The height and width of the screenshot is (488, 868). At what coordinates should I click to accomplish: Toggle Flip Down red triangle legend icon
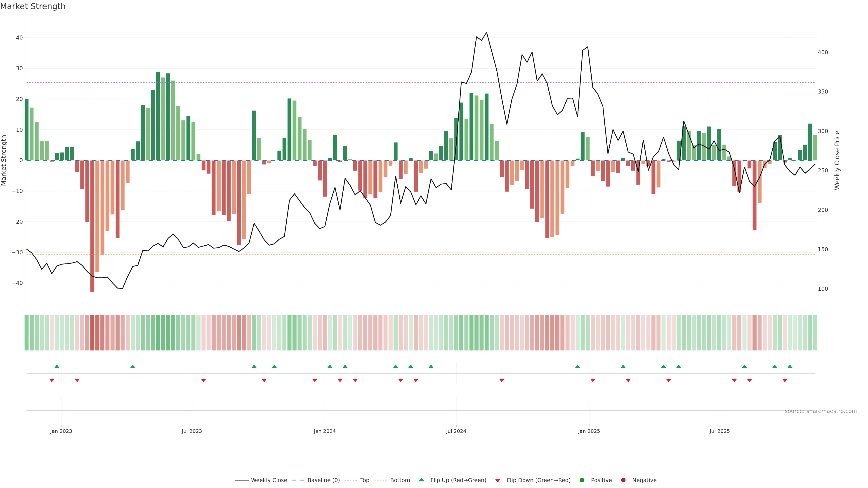(x=498, y=480)
